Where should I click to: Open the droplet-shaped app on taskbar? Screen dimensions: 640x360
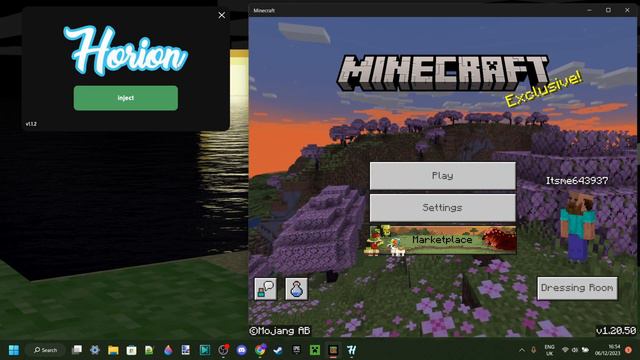pos(168,350)
